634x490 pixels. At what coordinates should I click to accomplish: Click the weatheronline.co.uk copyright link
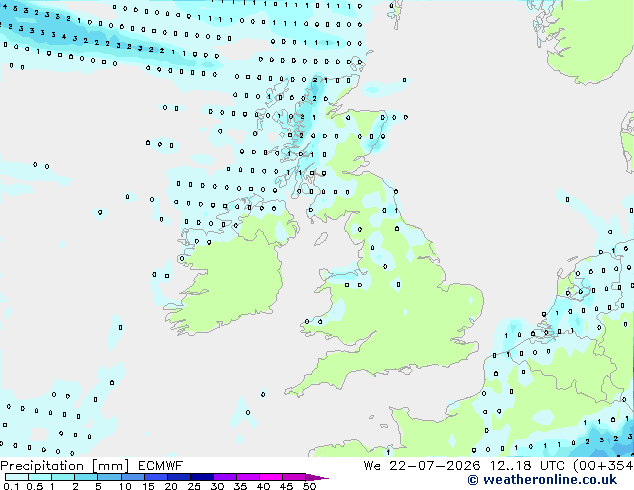(x=542, y=480)
